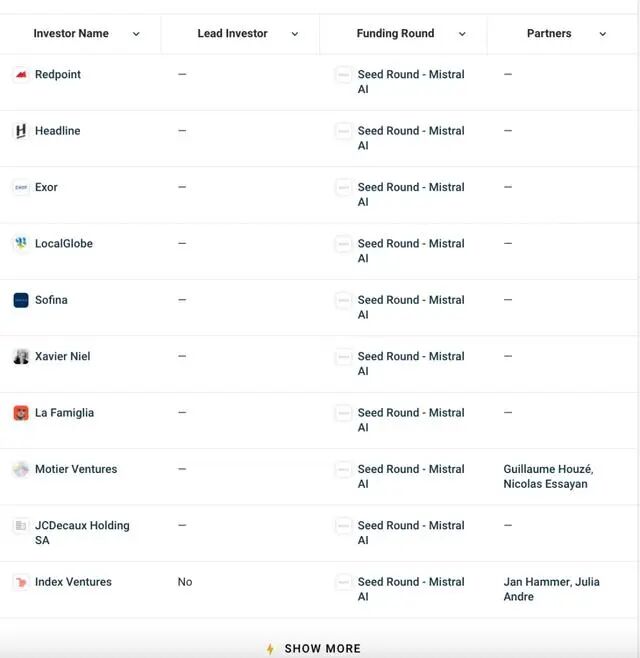Open the Partners column dropdown
This screenshot has width=640, height=658.
603,34
